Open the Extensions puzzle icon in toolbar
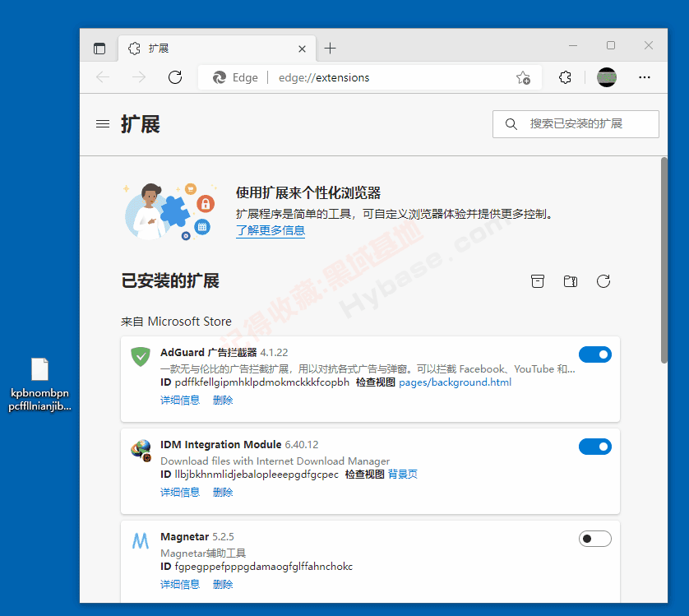The image size is (689, 616). tap(565, 77)
